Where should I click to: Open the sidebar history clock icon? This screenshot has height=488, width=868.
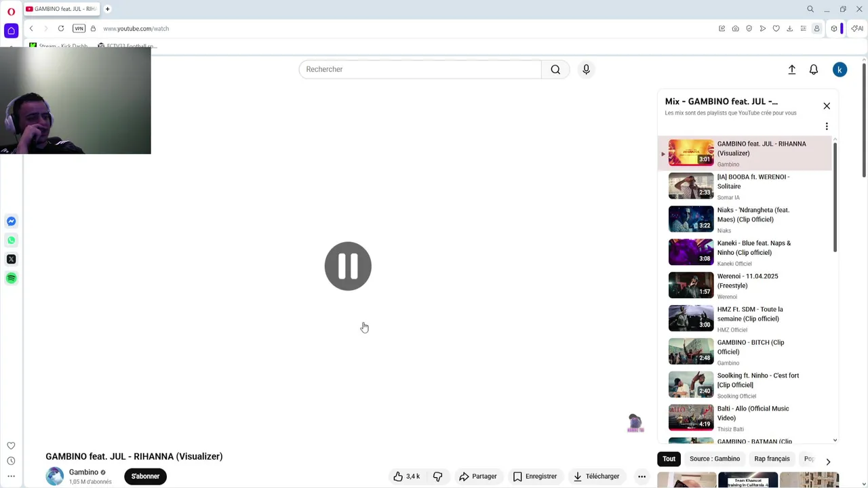[x=11, y=461]
